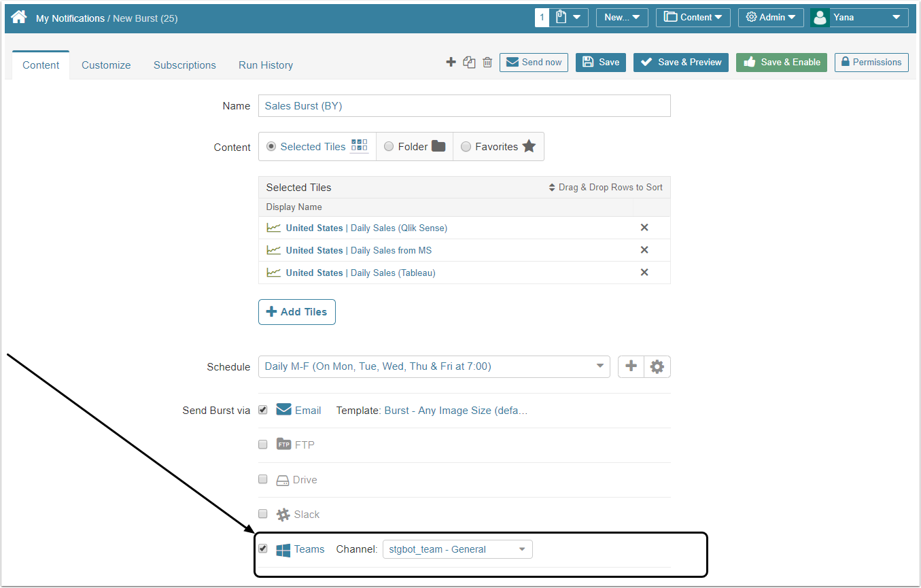Viewport: 921px width, 588px height.
Task: Click the Name input field
Action: (x=464, y=106)
